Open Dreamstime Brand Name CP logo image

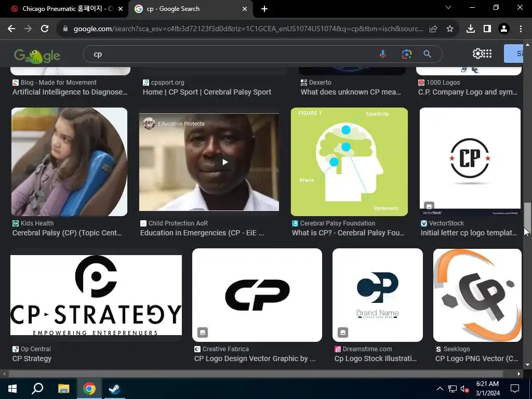[378, 295]
